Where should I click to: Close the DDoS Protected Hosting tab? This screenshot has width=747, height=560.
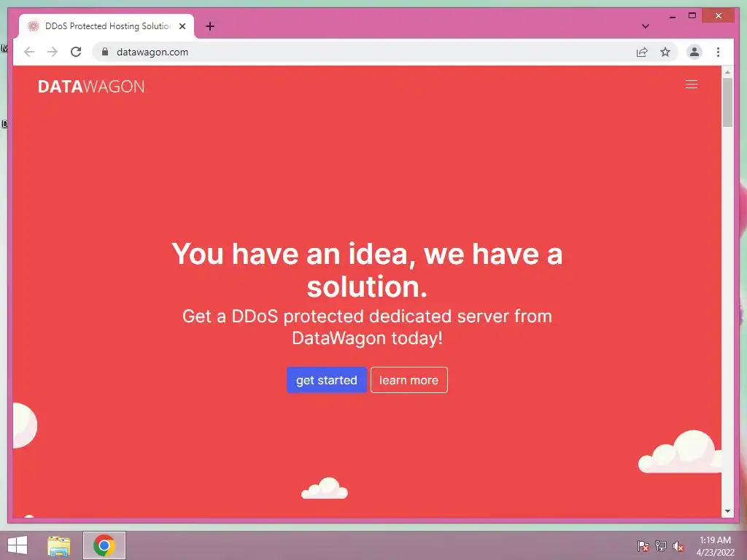(x=182, y=26)
